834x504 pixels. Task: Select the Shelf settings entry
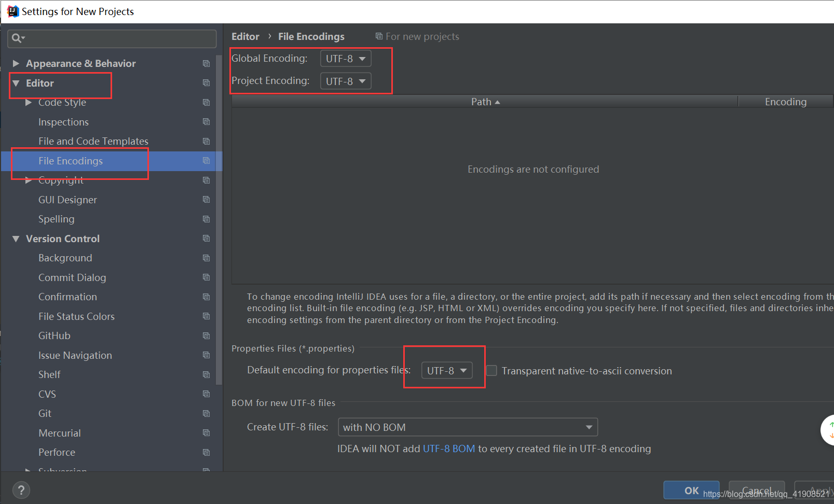pos(49,374)
